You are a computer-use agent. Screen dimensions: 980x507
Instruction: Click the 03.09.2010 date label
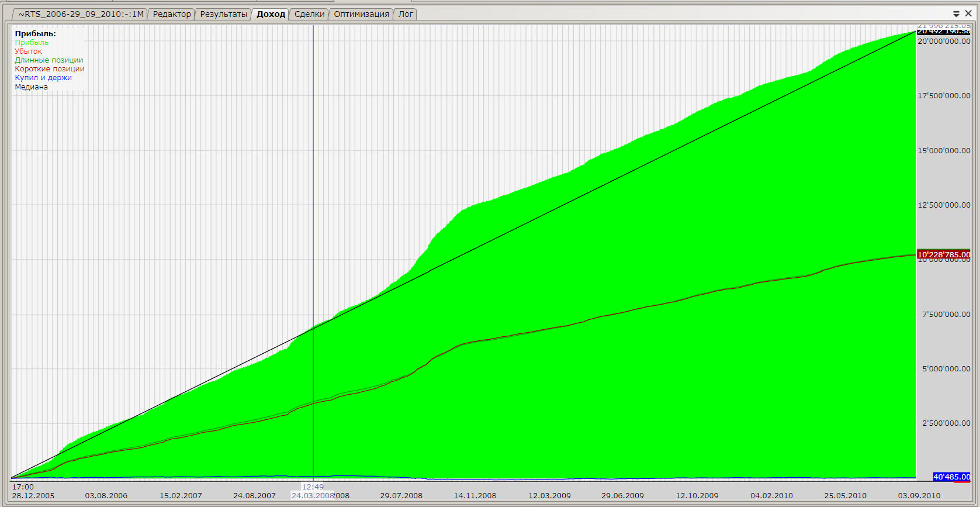(x=919, y=496)
